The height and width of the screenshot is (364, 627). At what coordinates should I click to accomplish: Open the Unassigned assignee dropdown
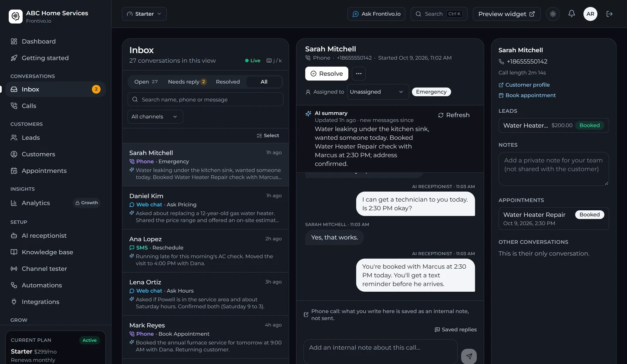click(378, 92)
